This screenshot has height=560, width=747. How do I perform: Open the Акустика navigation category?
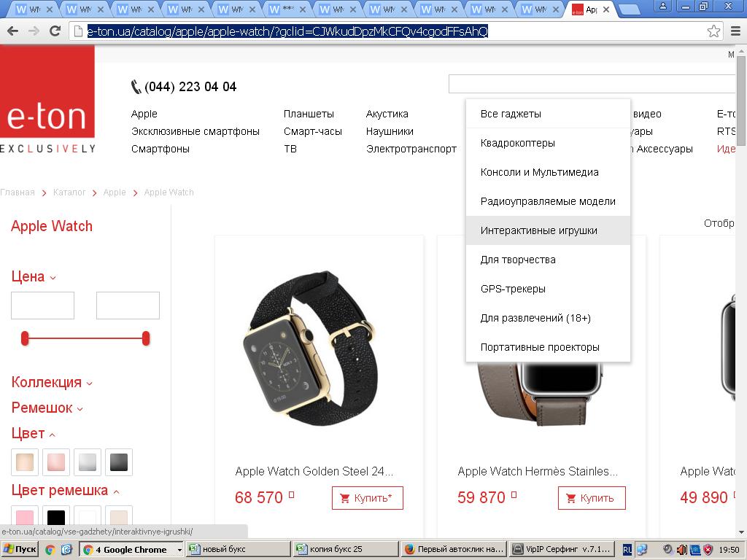point(387,114)
